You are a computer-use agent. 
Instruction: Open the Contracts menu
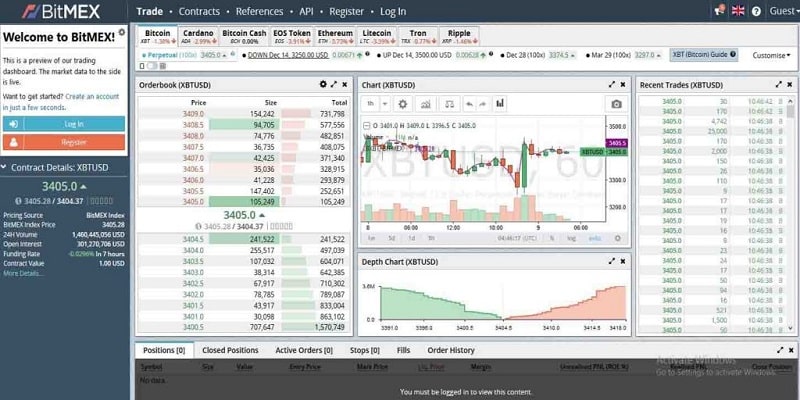click(x=199, y=11)
